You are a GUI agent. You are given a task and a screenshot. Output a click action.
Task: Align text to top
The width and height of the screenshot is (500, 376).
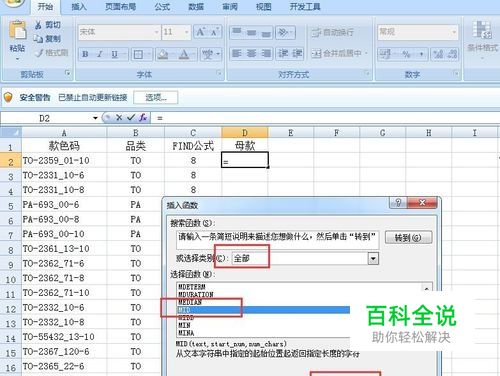237,32
